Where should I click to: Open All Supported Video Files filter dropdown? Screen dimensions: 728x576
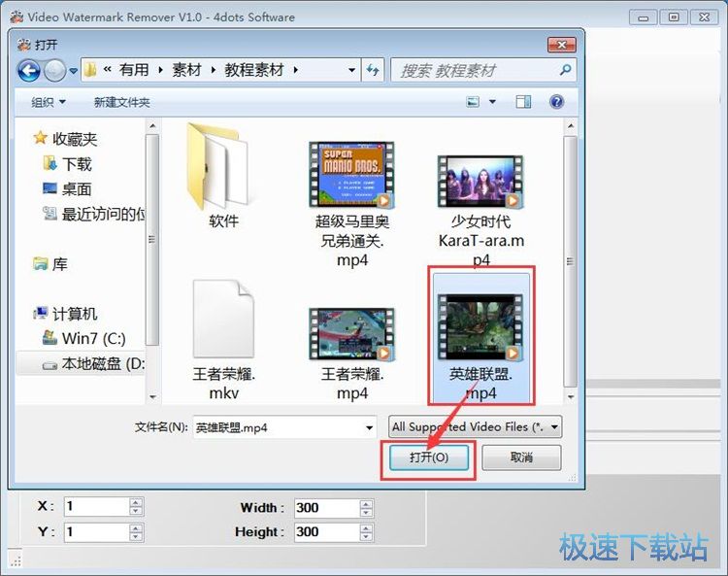pos(475,426)
